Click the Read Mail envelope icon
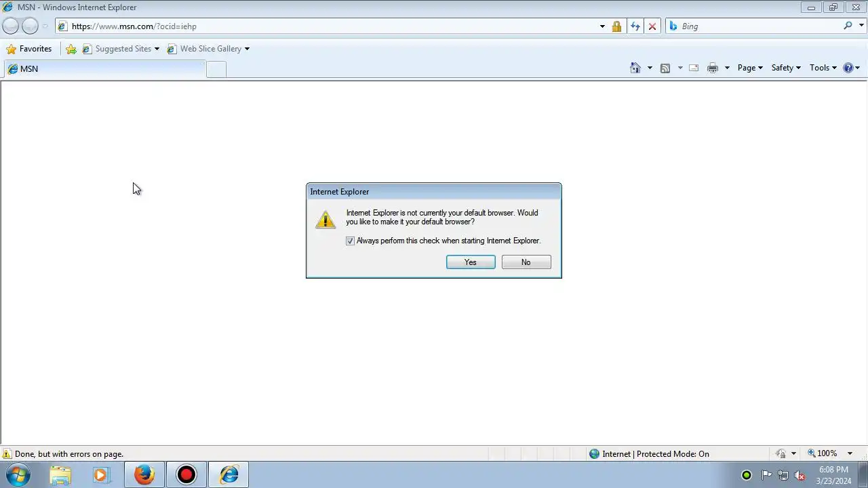This screenshot has width=868, height=488. pos(694,68)
